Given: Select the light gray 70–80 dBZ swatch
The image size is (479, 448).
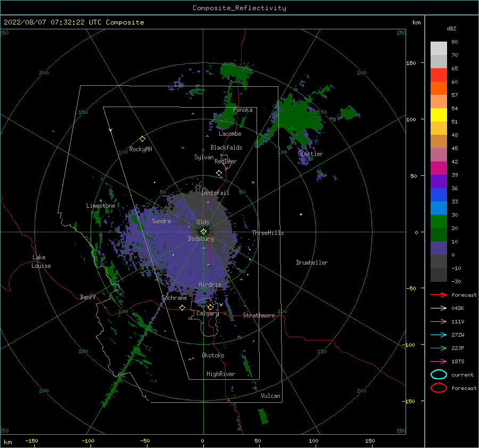Looking at the screenshot, I should click(x=439, y=48).
